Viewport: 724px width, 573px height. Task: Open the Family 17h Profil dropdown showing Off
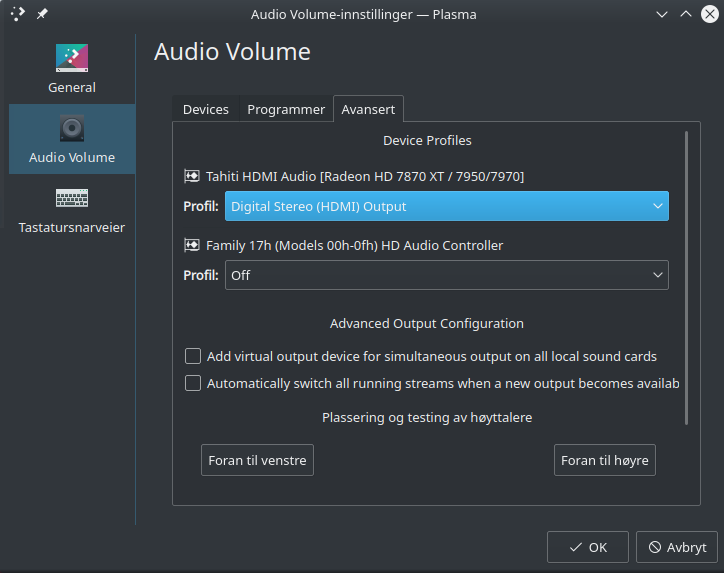(446, 275)
